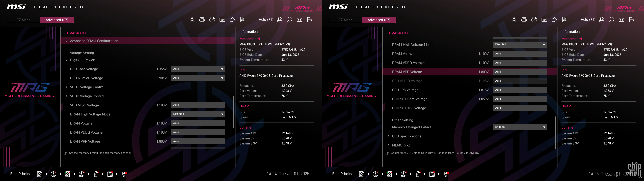
Task: Click Help (F1) in left BIOS screen
Action: pyautogui.click(x=266, y=19)
